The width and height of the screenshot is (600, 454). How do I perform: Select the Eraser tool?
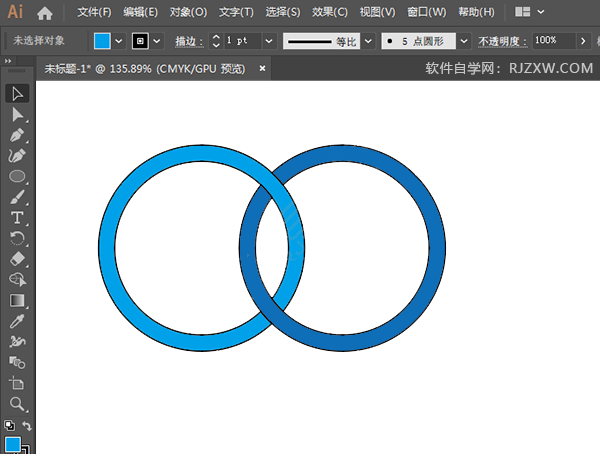pos(17,259)
